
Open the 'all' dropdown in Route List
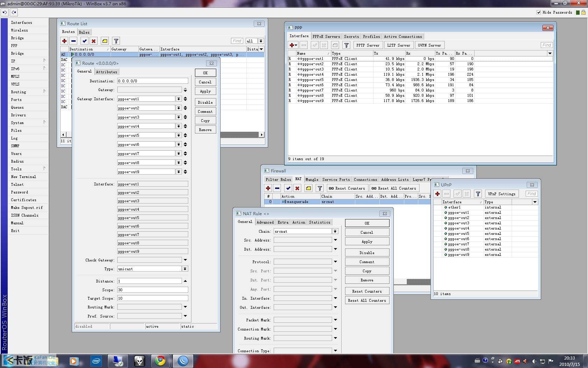(261, 41)
